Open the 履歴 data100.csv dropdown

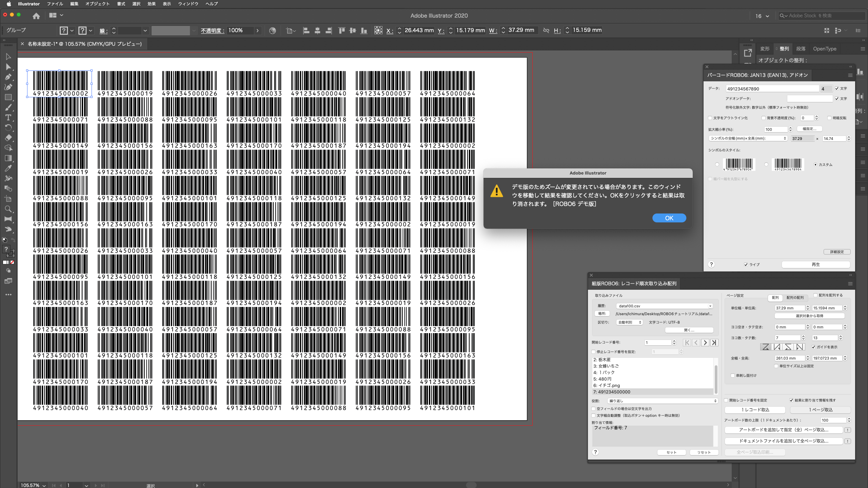(665, 306)
